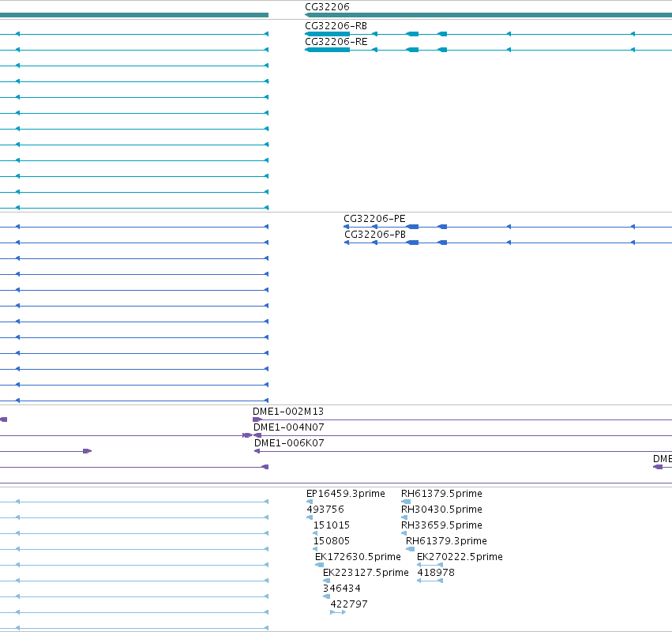672x632 pixels.
Task: Click the purple block starting DME1-002M13
Action: (x=257, y=419)
